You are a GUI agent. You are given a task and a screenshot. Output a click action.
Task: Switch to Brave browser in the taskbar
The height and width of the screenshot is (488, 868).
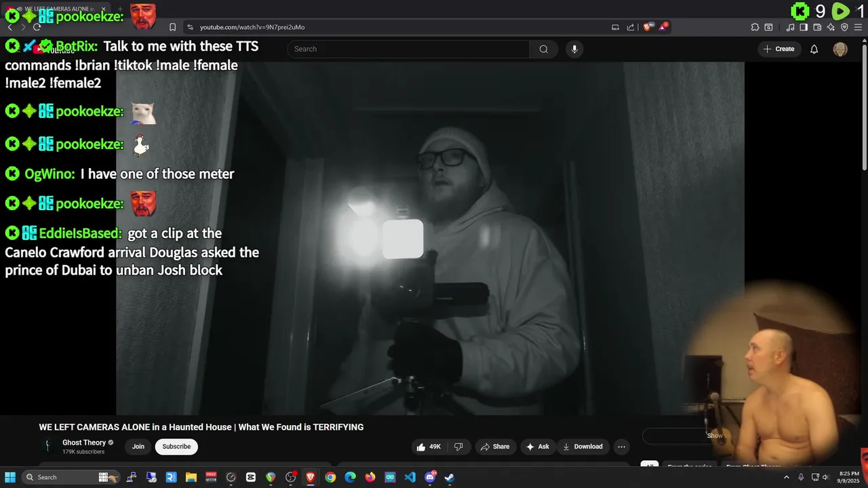(311, 477)
